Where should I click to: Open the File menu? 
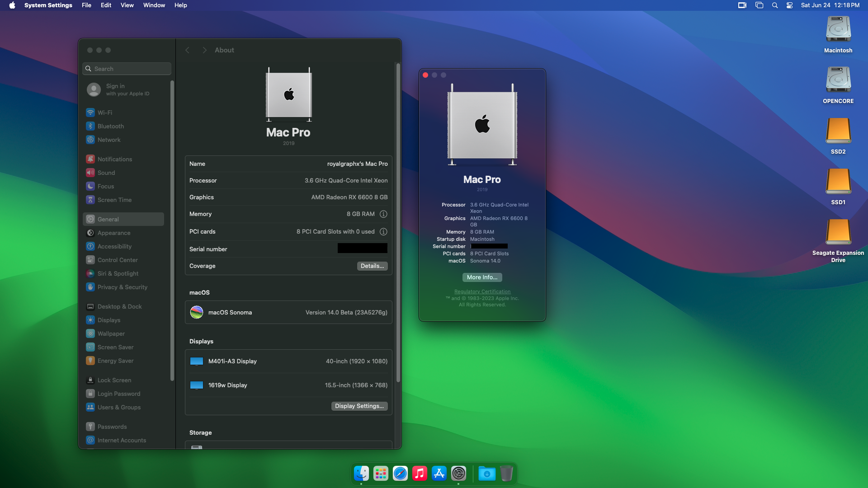(x=86, y=5)
